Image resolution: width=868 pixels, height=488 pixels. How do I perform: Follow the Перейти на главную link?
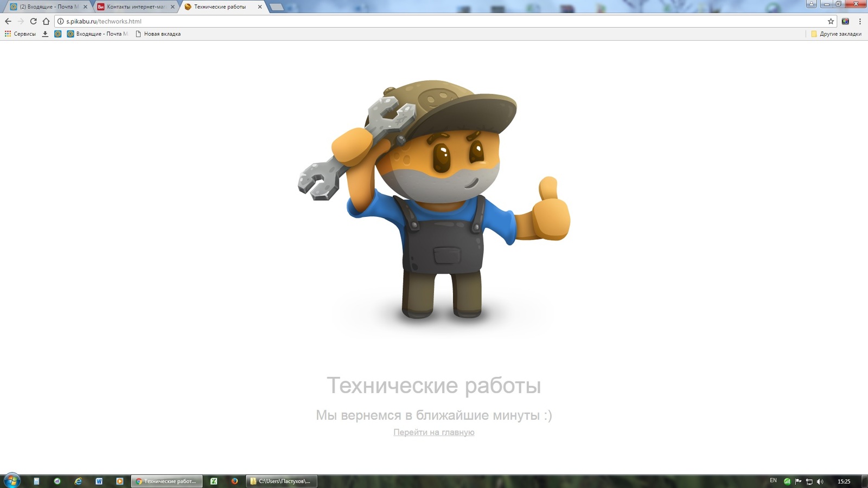pos(434,432)
